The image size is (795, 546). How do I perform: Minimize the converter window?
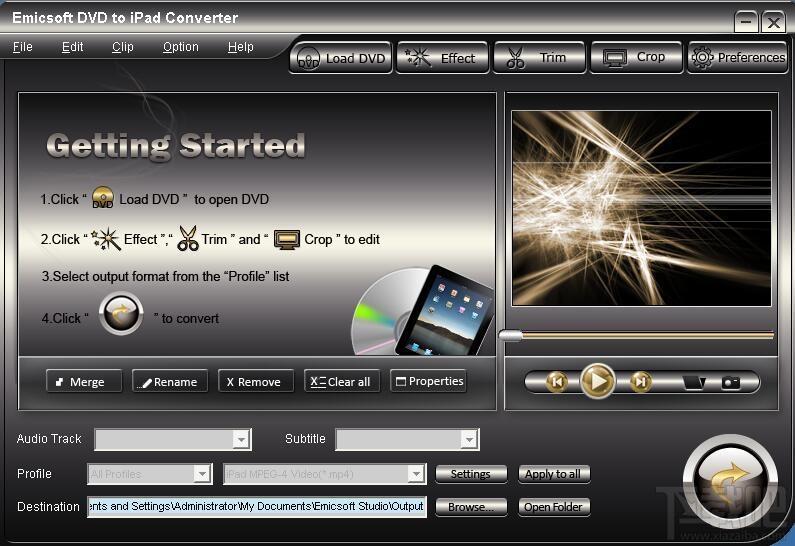click(746, 22)
